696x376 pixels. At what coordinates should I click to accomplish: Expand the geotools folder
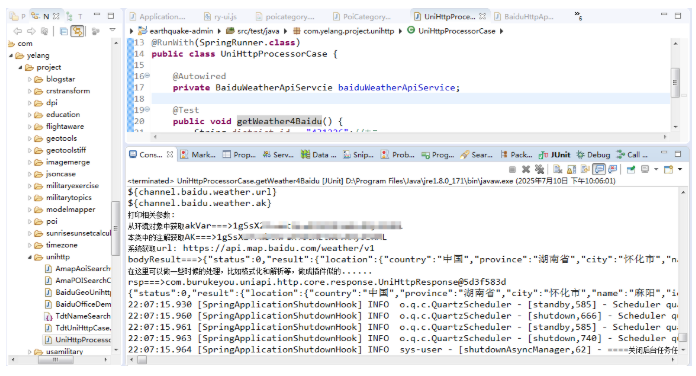[30, 139]
